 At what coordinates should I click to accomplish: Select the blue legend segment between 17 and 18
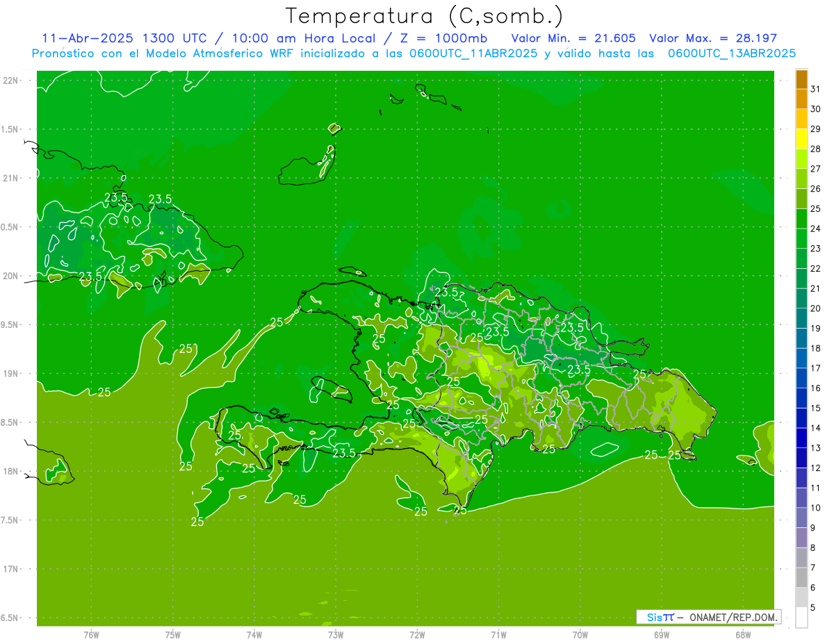[x=801, y=358]
